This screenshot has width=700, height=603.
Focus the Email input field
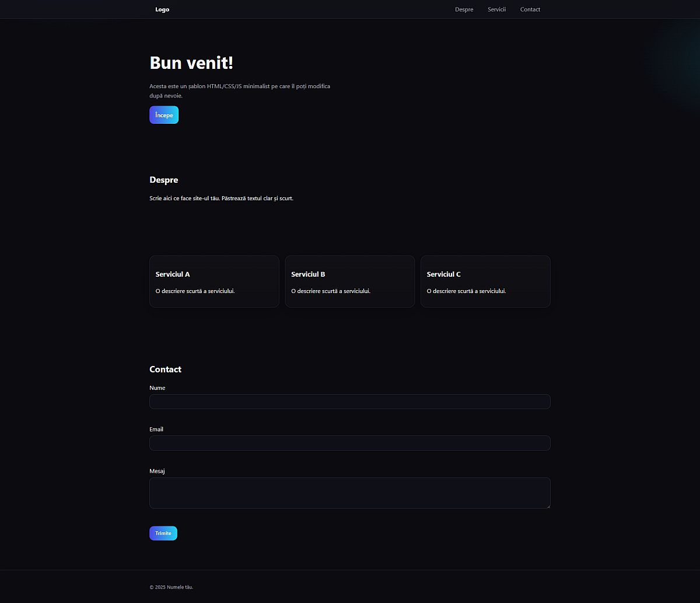[350, 443]
